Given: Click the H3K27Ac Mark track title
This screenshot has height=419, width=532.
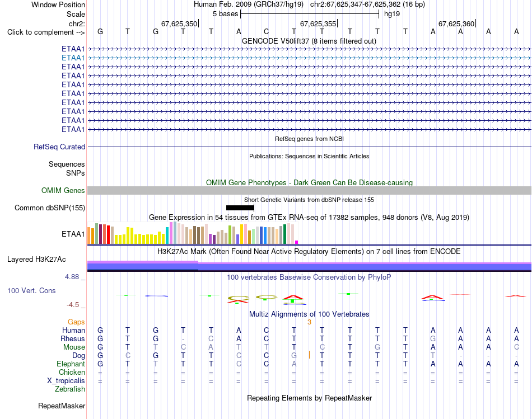Looking at the screenshot, I should point(309,252).
